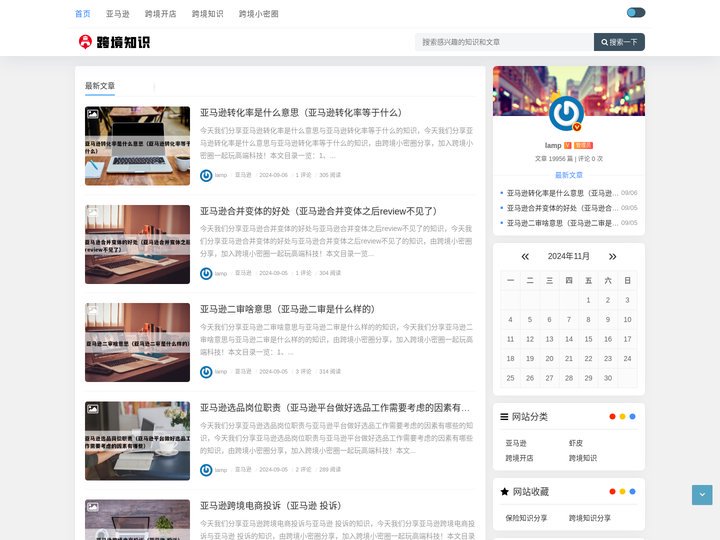This screenshot has height=540, width=720.
Task: Click the 搜索一下 search button
Action: click(619, 42)
